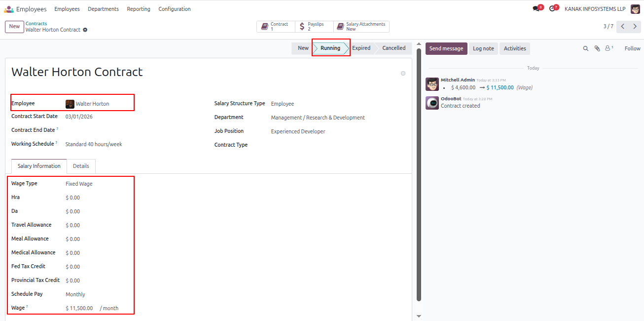This screenshot has width=644, height=321.
Task: Edit Fed Tax Credit amount
Action: pyautogui.click(x=72, y=267)
